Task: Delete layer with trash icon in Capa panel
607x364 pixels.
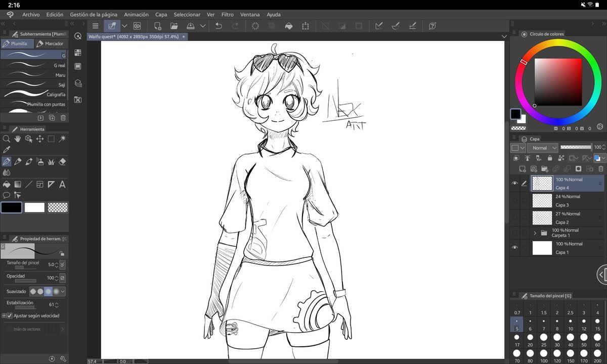Action: [x=600, y=169]
